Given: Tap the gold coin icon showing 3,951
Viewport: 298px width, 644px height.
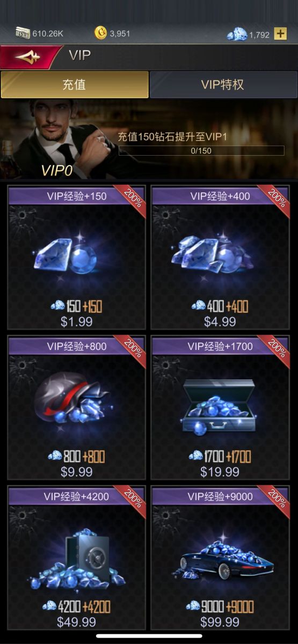Looking at the screenshot, I should pos(100,33).
